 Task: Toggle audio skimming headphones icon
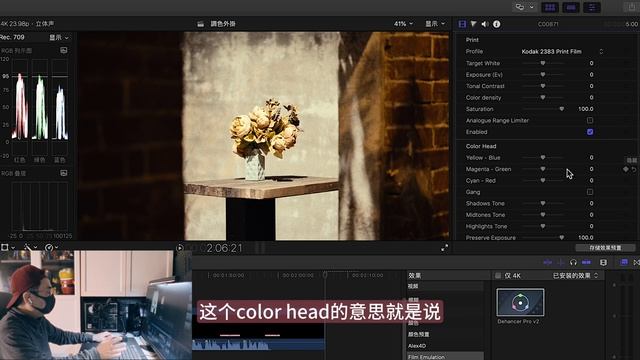click(x=573, y=262)
